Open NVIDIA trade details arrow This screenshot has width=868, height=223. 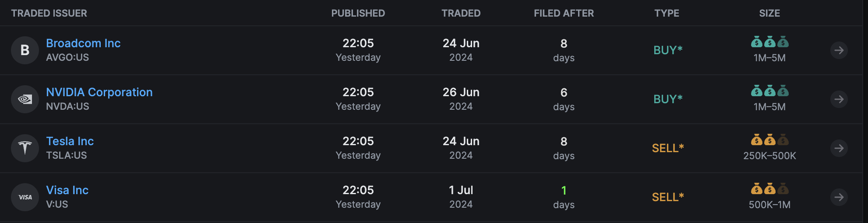[x=839, y=99]
